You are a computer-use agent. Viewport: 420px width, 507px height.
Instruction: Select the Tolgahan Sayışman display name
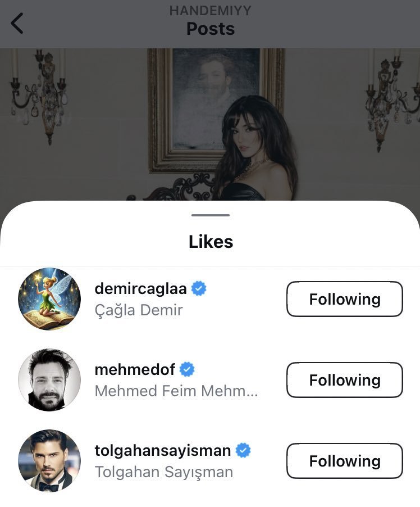pyautogui.click(x=163, y=472)
